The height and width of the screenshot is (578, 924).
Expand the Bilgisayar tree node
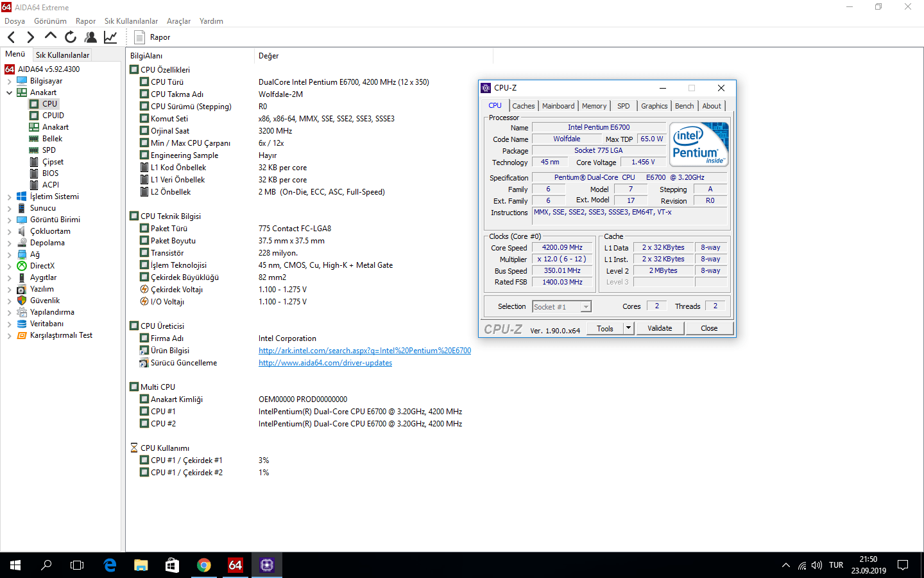point(10,81)
